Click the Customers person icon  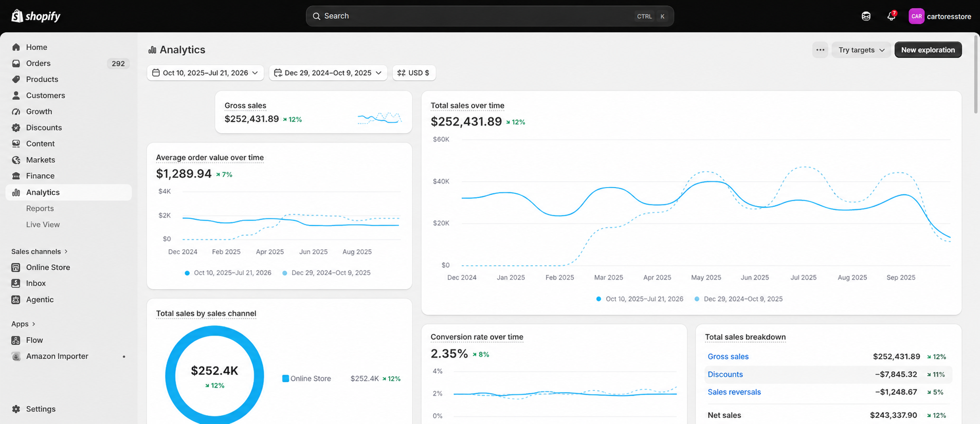coord(16,96)
